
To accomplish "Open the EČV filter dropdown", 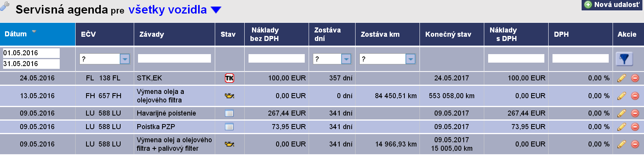I will (x=125, y=59).
